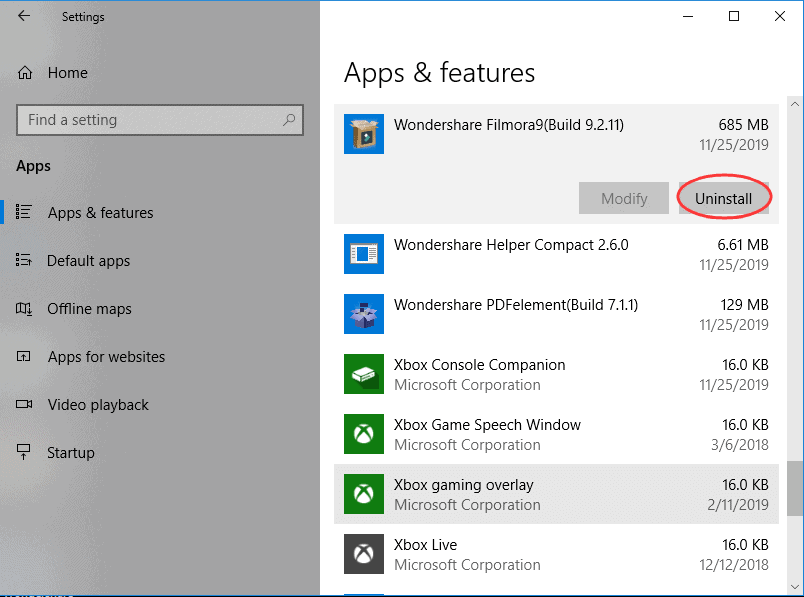Click the Settings window title text
Screen dimensions: 804x597
pos(83,17)
